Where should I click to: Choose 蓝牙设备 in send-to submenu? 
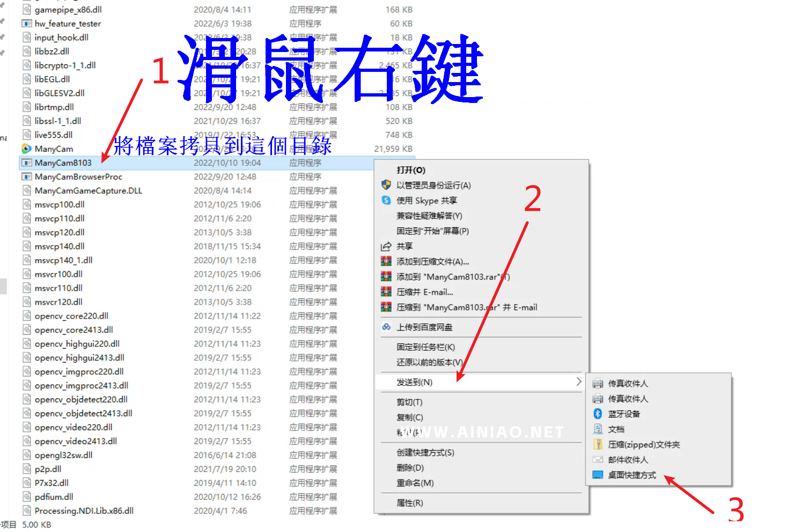624,413
